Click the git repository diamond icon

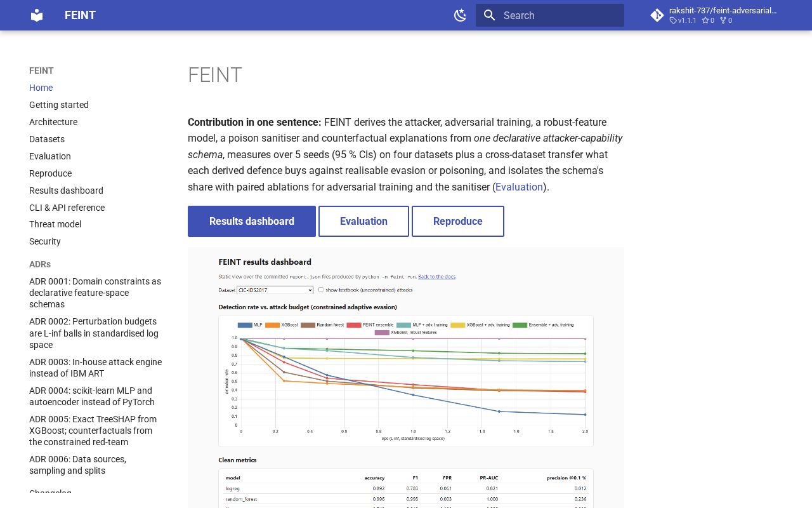coord(657,15)
